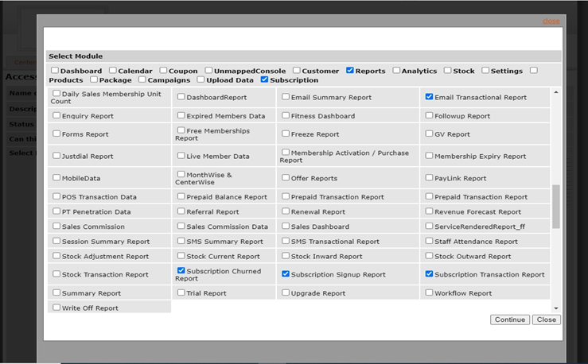Check the Coupon module box
588x364 pixels.
pos(163,71)
